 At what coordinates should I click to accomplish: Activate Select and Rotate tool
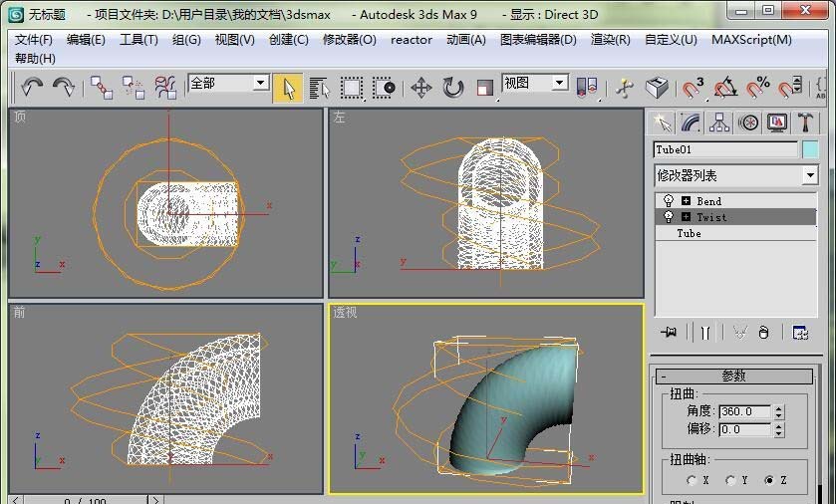pos(452,88)
